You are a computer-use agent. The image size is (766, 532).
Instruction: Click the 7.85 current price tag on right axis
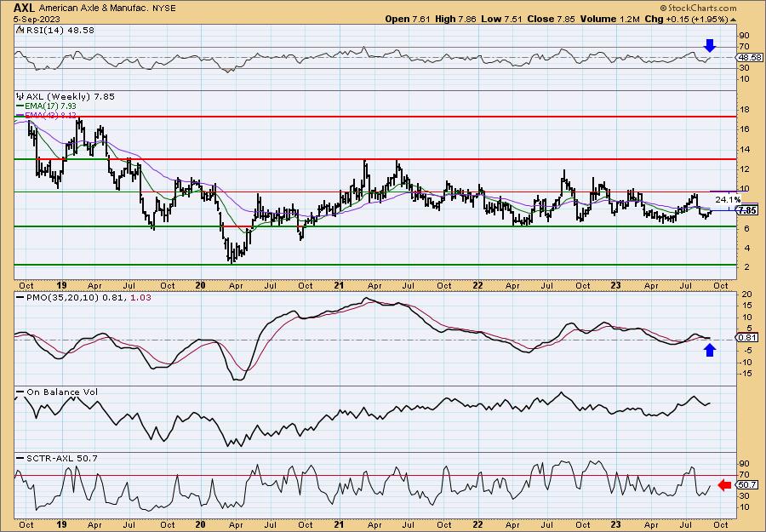click(748, 210)
